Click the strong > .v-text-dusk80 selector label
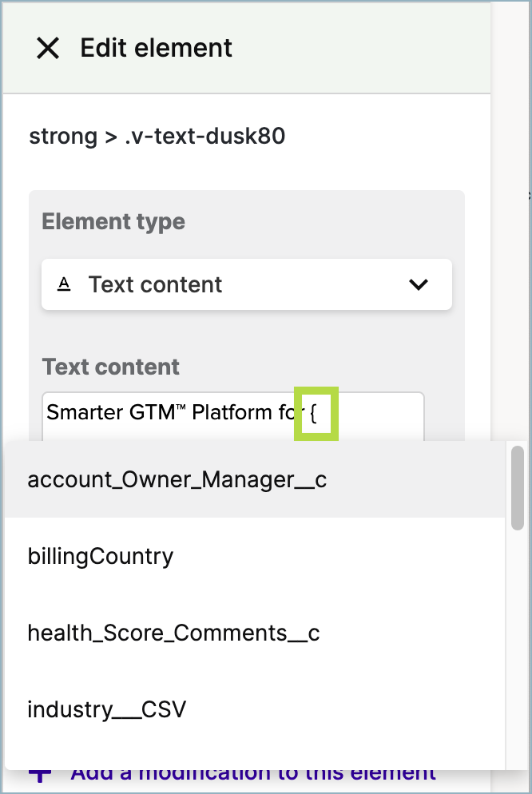The width and height of the screenshot is (532, 794). (157, 136)
